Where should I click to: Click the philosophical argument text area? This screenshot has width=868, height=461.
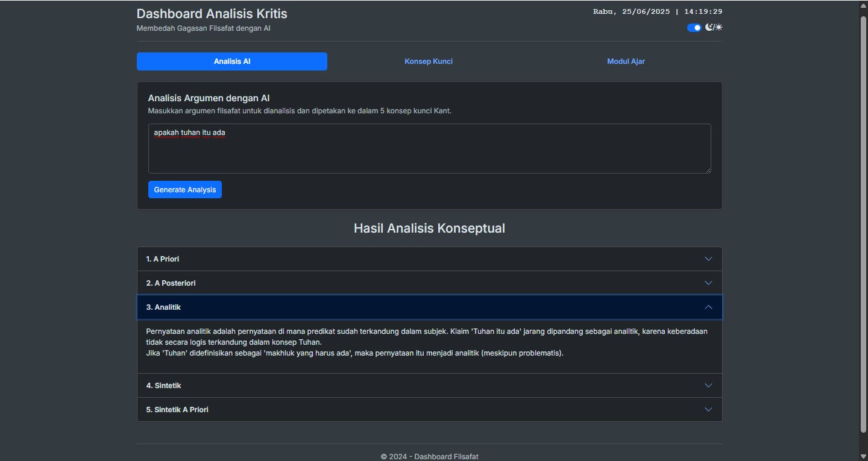tap(430, 149)
